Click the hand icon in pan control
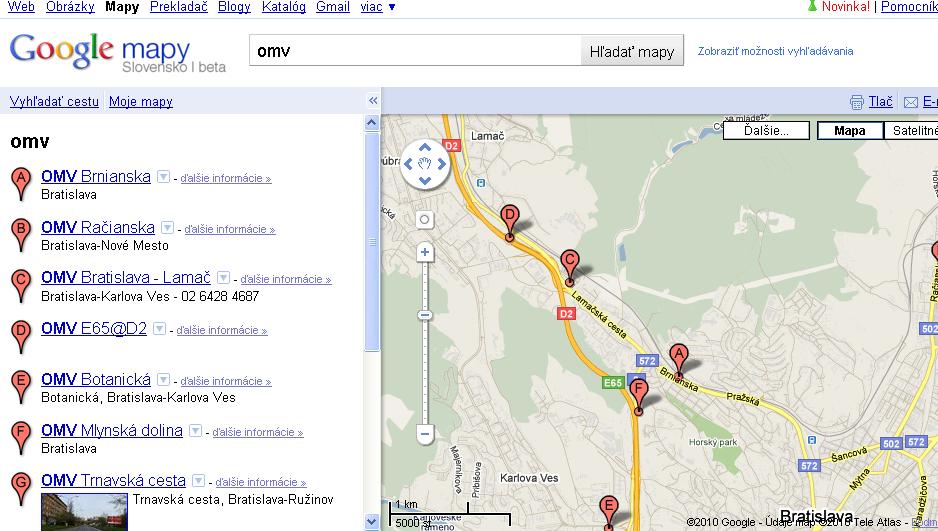938x531 pixels. pyautogui.click(x=425, y=163)
